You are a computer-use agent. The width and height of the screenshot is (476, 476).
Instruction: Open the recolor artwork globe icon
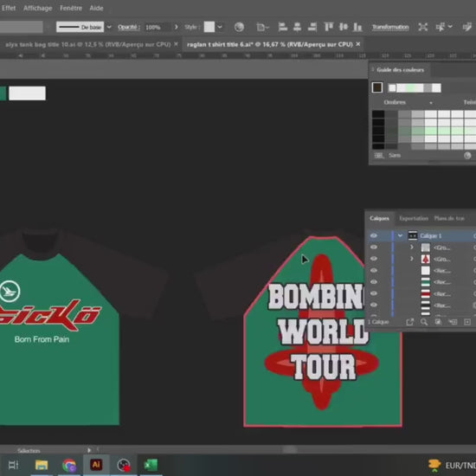(239, 27)
